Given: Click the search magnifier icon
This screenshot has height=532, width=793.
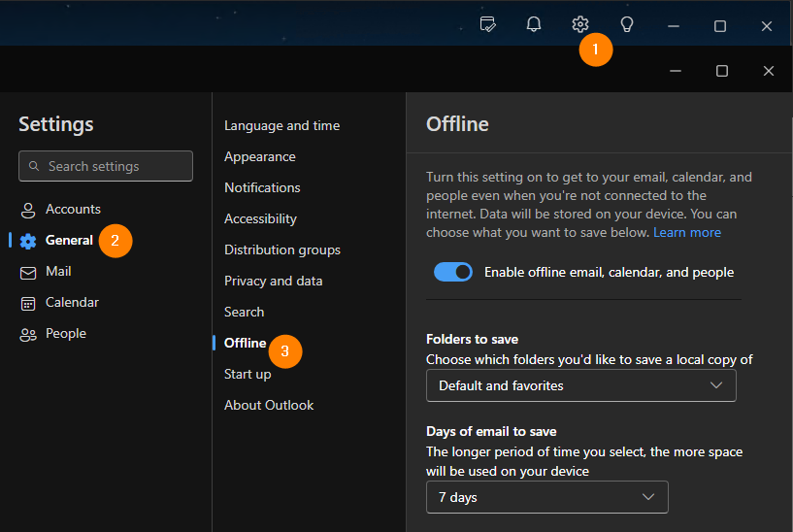Looking at the screenshot, I should tap(34, 166).
